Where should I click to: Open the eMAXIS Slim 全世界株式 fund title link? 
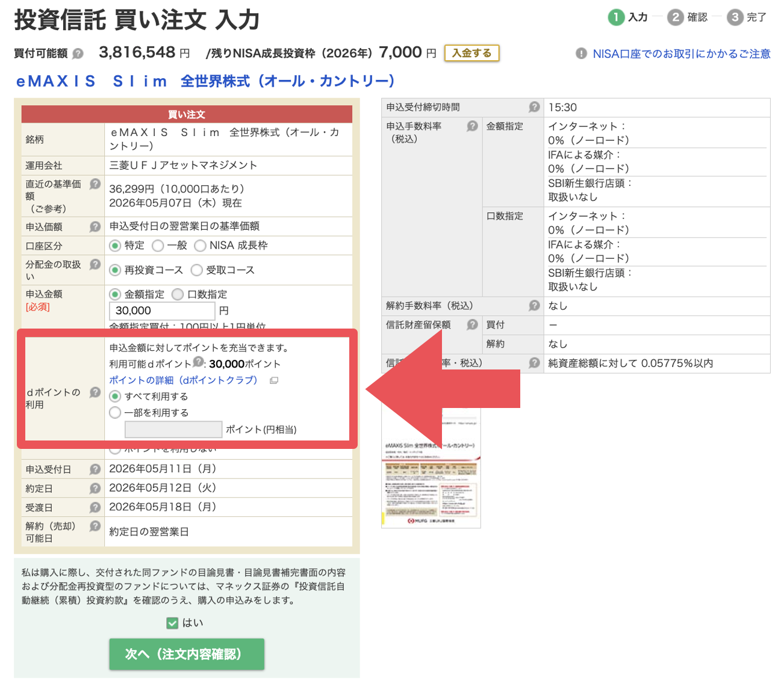coord(205,81)
